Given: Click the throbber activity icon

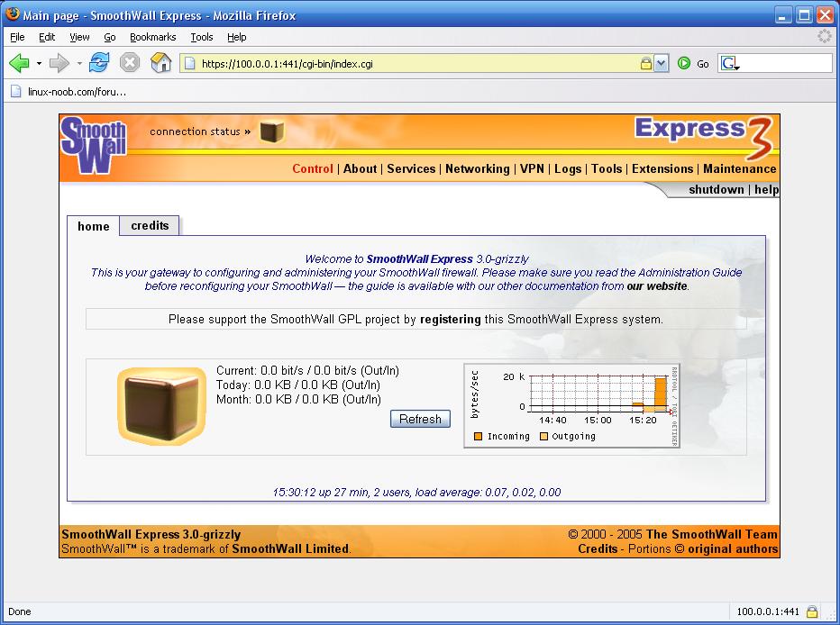Looking at the screenshot, I should click(x=824, y=36).
